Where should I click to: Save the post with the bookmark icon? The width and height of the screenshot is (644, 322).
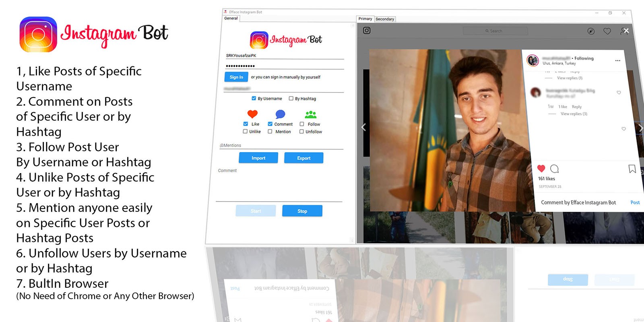click(x=632, y=169)
